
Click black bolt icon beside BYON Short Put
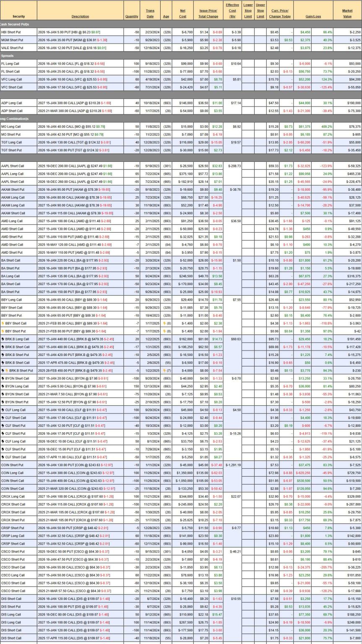3,402
